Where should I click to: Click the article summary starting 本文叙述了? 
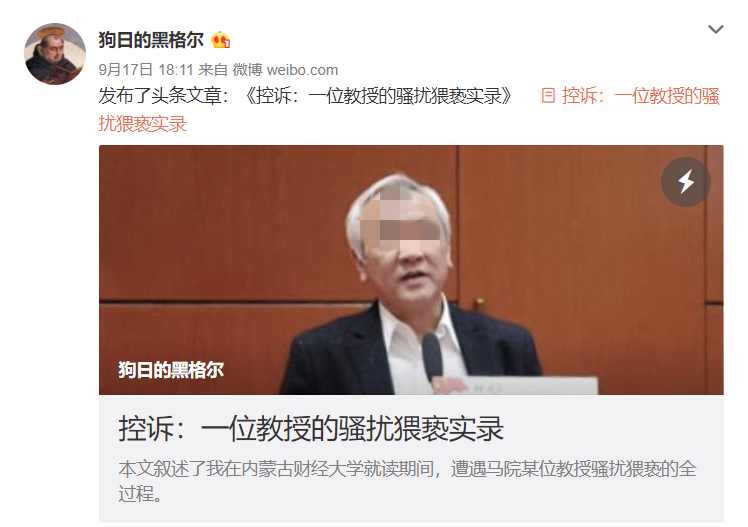tap(407, 481)
